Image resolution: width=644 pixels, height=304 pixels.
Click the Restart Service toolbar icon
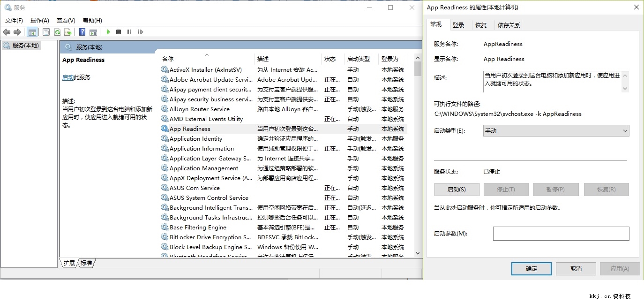tap(140, 32)
